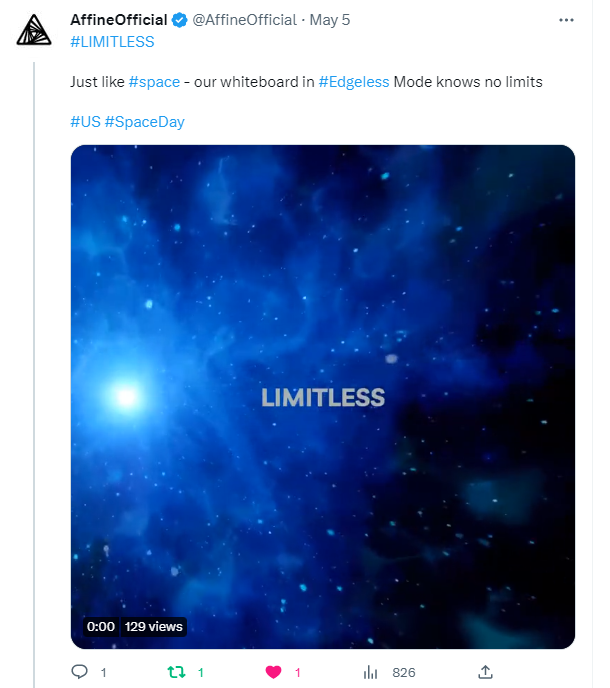Screen dimensions: 610x688
Task: Click the @AffineOfficial handle
Action: (244, 20)
